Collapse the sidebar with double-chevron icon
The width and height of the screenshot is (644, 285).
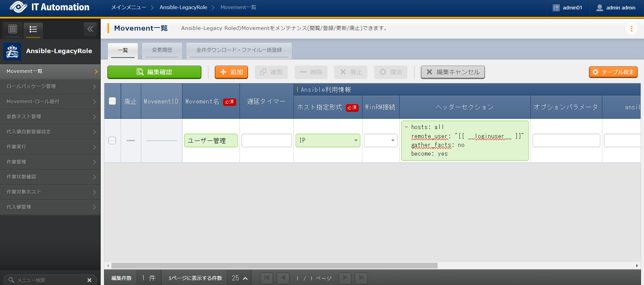90,29
